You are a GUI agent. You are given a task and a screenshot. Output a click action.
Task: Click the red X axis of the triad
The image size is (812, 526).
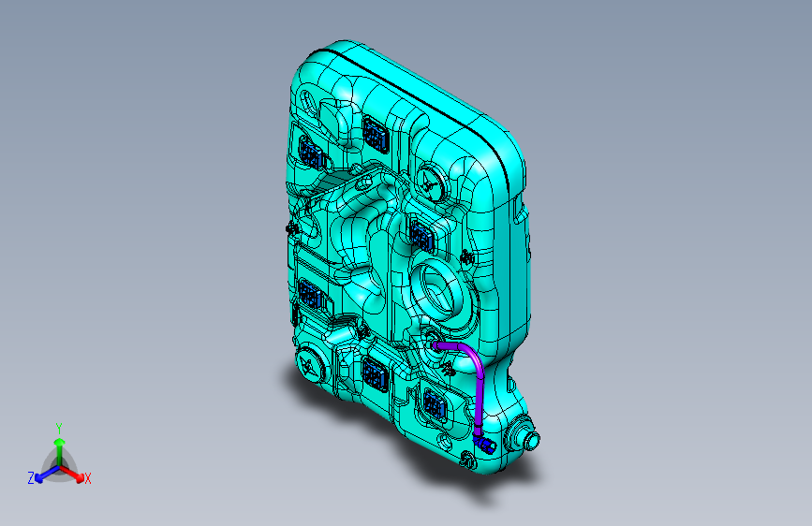pyautogui.click(x=73, y=474)
